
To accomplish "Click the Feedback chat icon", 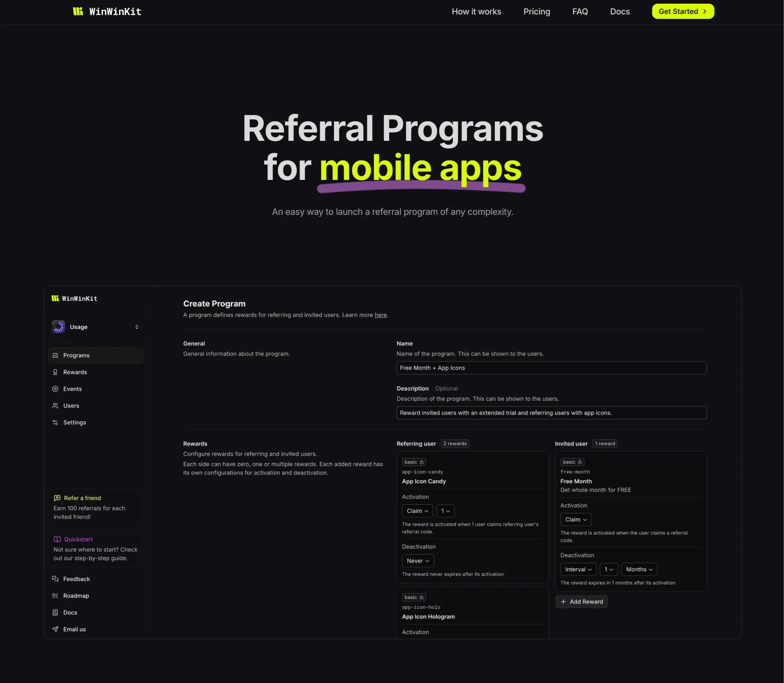I will [55, 579].
